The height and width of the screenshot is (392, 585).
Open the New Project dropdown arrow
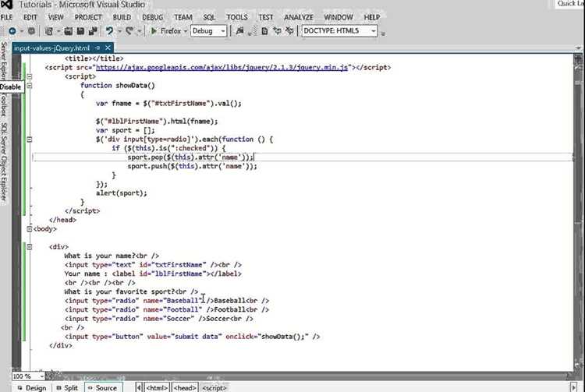[x=58, y=32]
